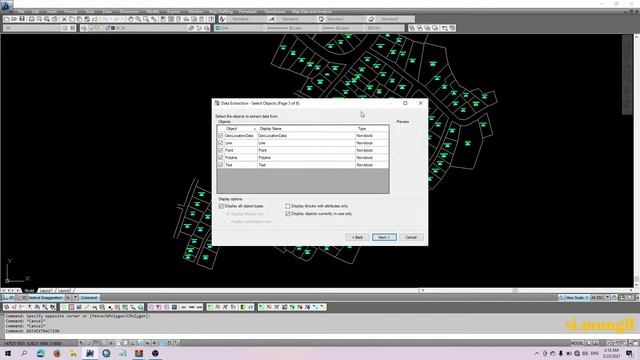Click Windows Start button
The height and width of the screenshot is (360, 640).
(x=8, y=353)
